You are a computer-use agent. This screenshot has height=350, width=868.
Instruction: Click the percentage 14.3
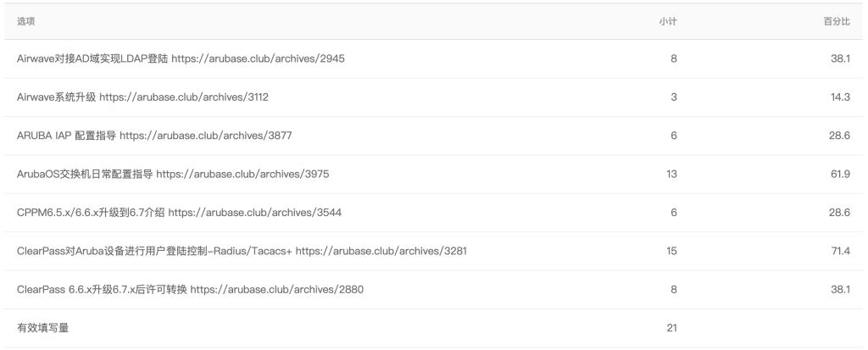[840, 97]
